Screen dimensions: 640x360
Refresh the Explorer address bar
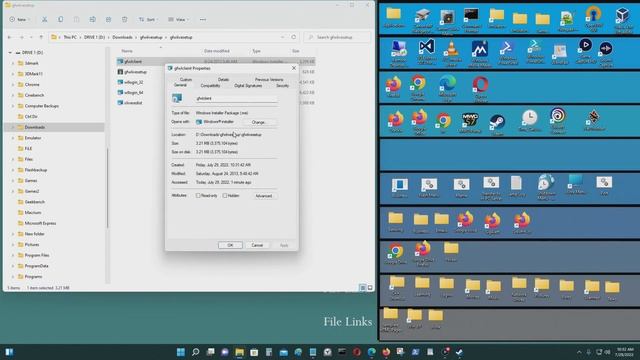coord(293,37)
